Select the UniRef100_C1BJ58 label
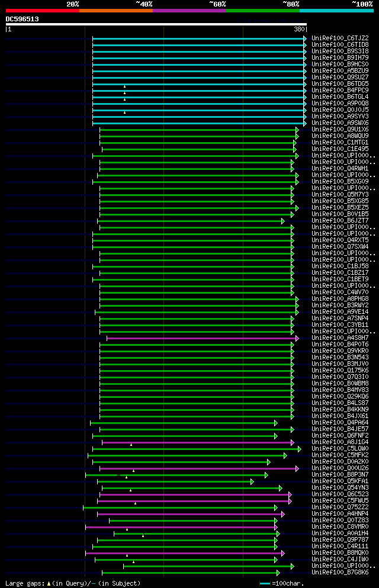 point(340,266)
